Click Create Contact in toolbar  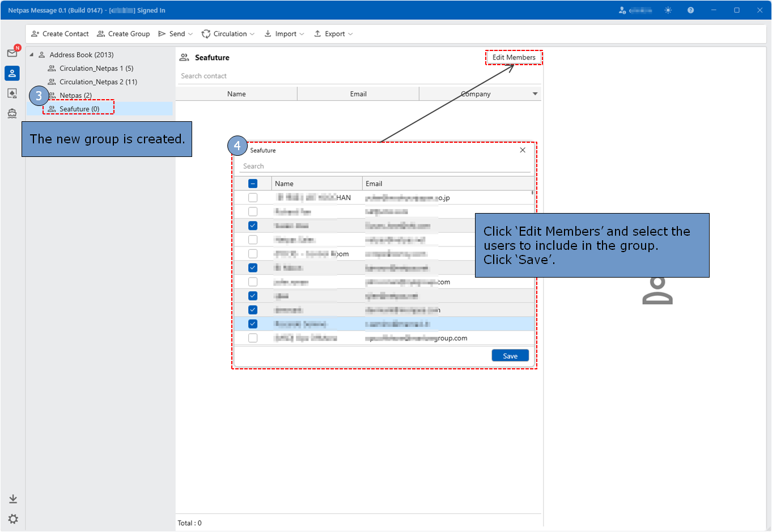60,34
